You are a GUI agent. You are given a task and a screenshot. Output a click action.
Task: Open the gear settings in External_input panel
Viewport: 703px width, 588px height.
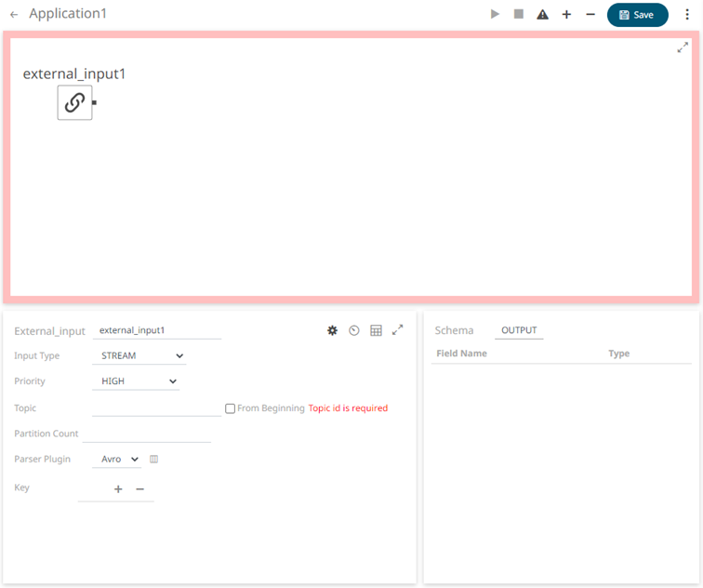click(x=332, y=330)
